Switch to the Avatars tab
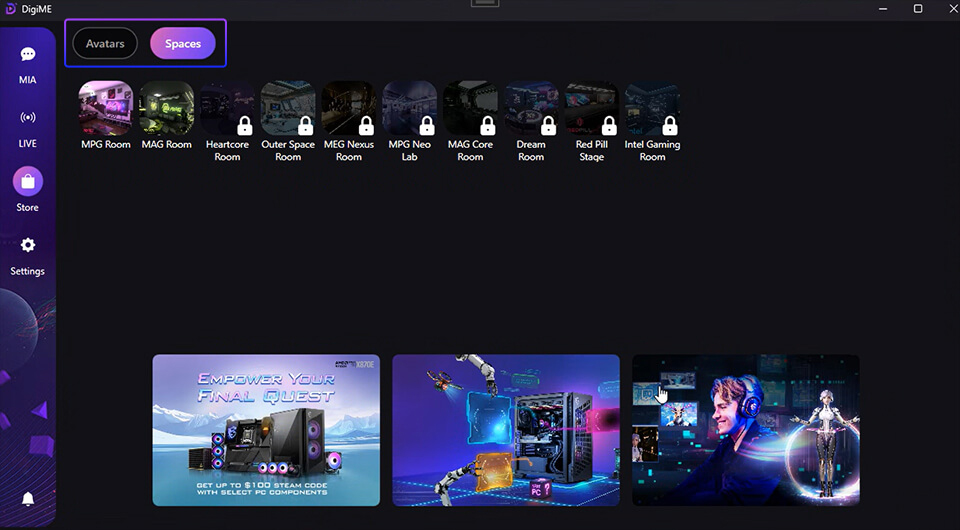960x530 pixels. pyautogui.click(x=105, y=44)
